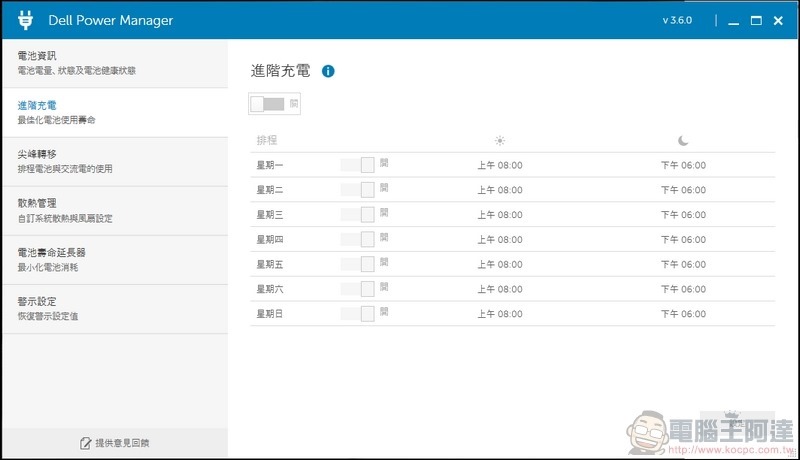Viewport: 800px width, 460px height.
Task: Enable the 星期三 schedule toggle
Action: tap(358, 214)
